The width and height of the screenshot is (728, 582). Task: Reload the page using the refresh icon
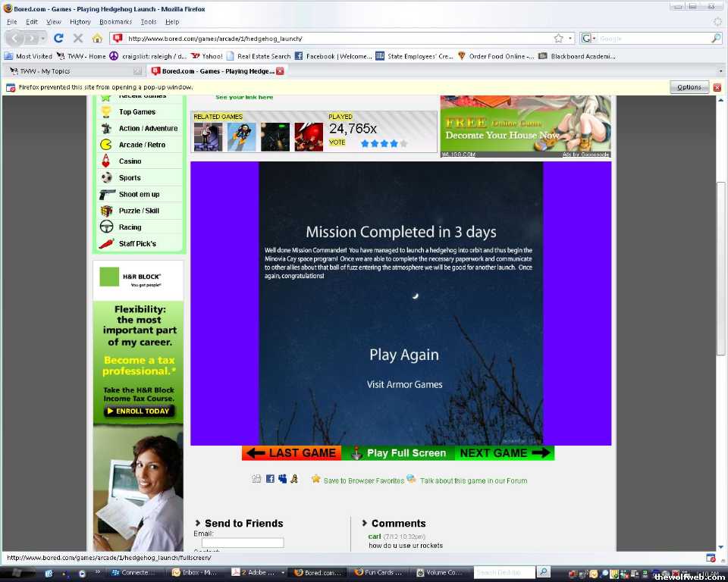[58, 38]
